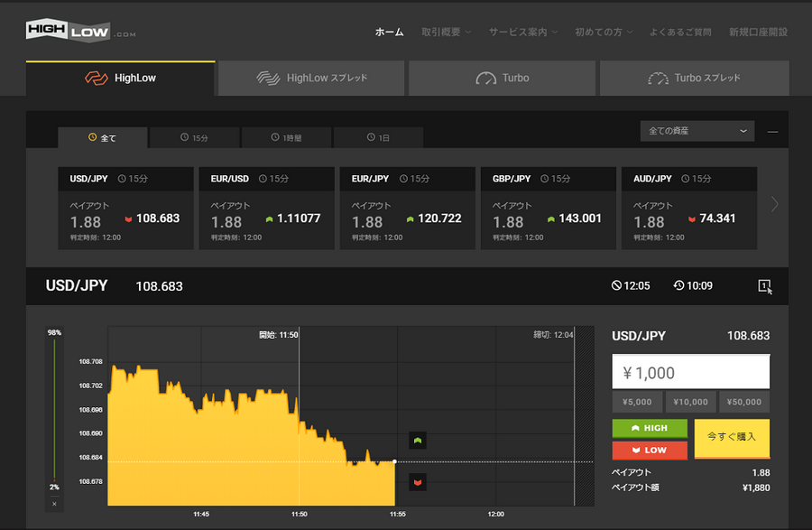Image resolution: width=812 pixels, height=530 pixels.
Task: Click the 10:09 remaining time icon
Action: (x=678, y=285)
